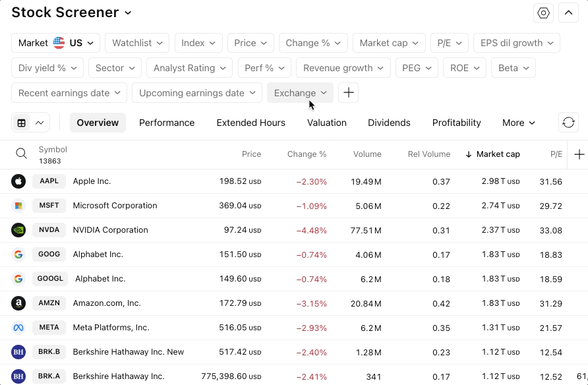
Task: Open the EPS dil growth filter
Action: [x=517, y=43]
